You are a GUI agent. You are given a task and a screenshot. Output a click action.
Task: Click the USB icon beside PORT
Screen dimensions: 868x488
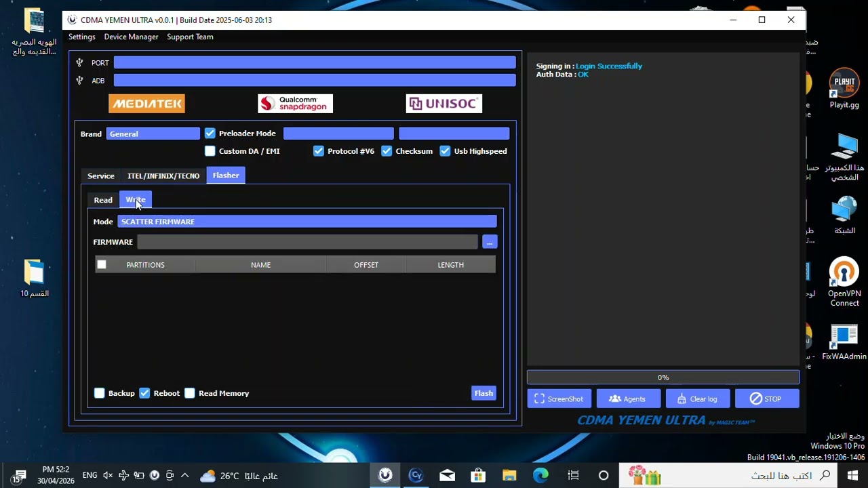pyautogui.click(x=79, y=62)
